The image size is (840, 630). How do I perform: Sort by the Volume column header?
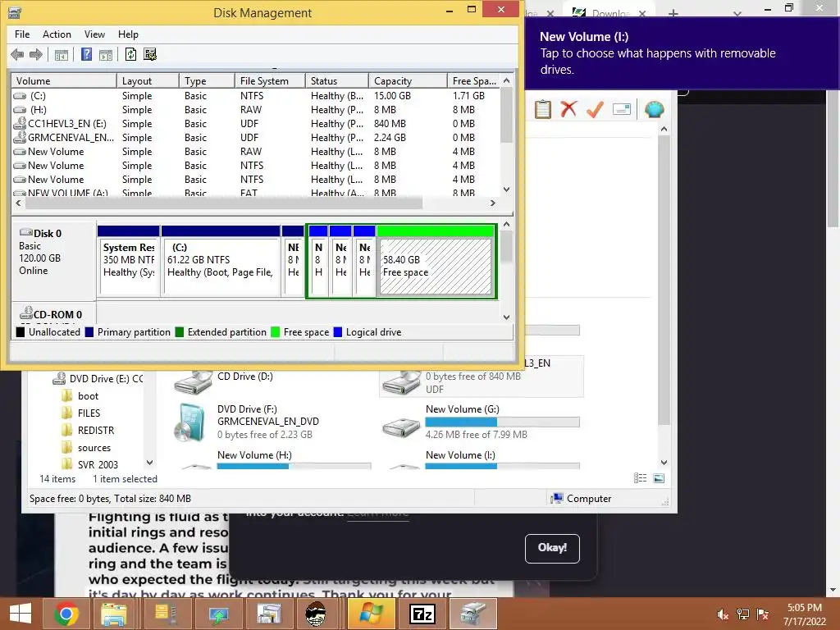(64, 81)
